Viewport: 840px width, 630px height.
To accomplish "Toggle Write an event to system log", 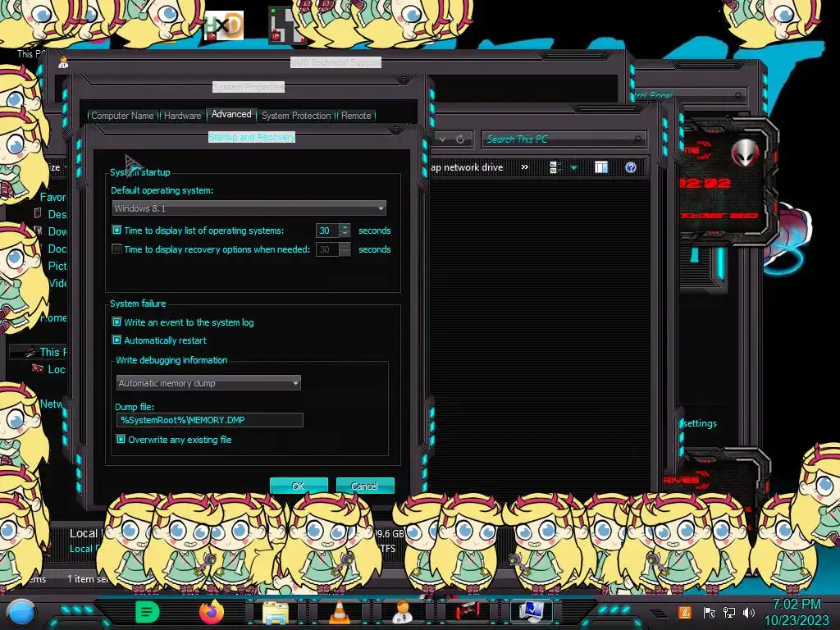I will [116, 322].
